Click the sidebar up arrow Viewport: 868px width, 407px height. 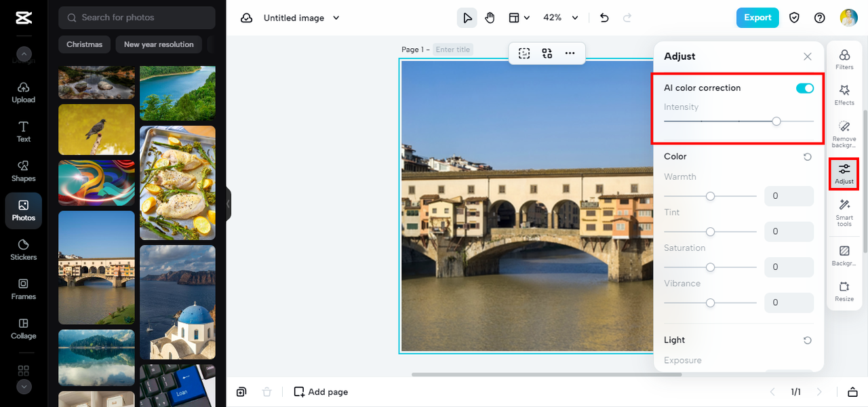click(x=24, y=54)
